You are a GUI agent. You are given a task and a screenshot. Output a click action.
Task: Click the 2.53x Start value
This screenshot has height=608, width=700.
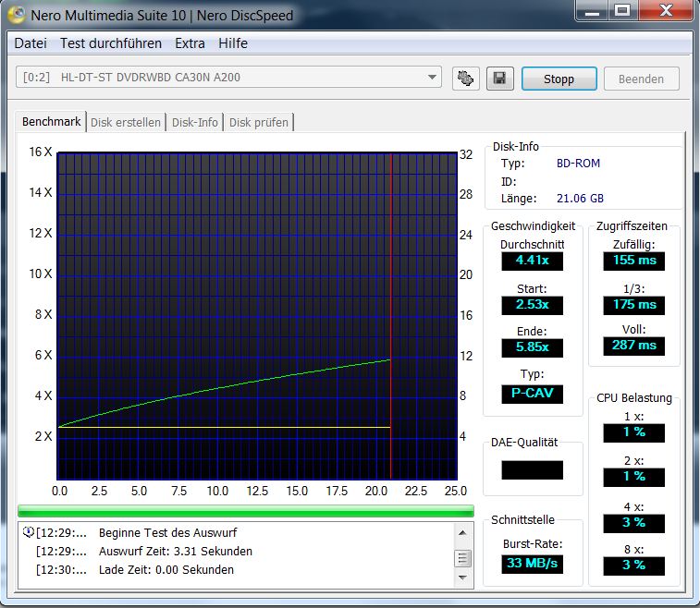tap(532, 305)
